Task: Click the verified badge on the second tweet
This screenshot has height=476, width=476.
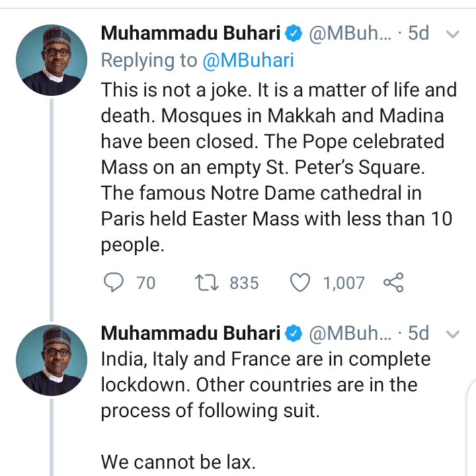Action: point(294,333)
